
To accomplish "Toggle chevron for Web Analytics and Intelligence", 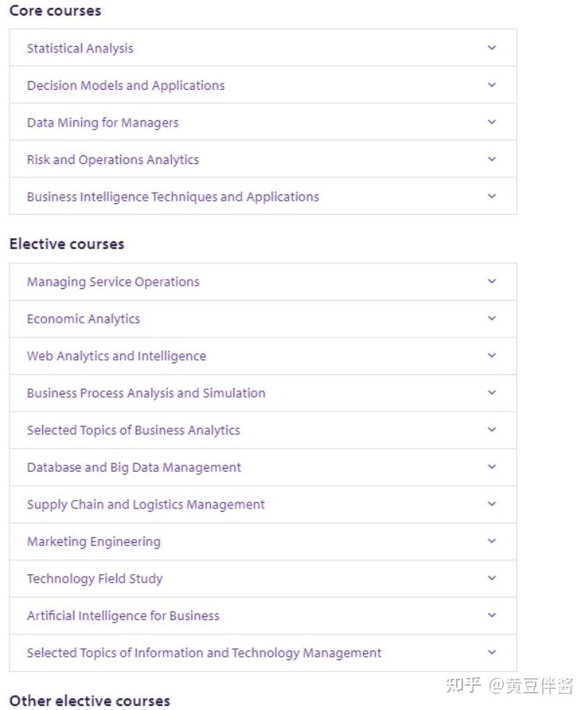I will (x=491, y=355).
